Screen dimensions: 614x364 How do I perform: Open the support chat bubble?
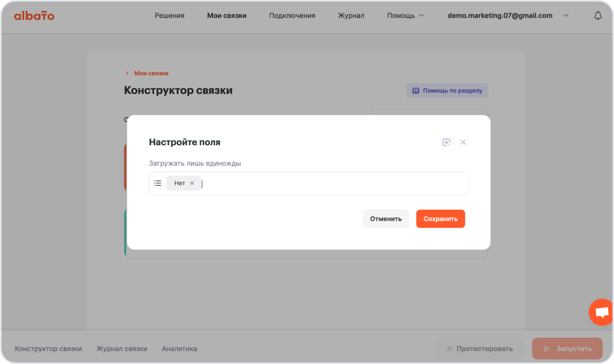pyautogui.click(x=601, y=312)
